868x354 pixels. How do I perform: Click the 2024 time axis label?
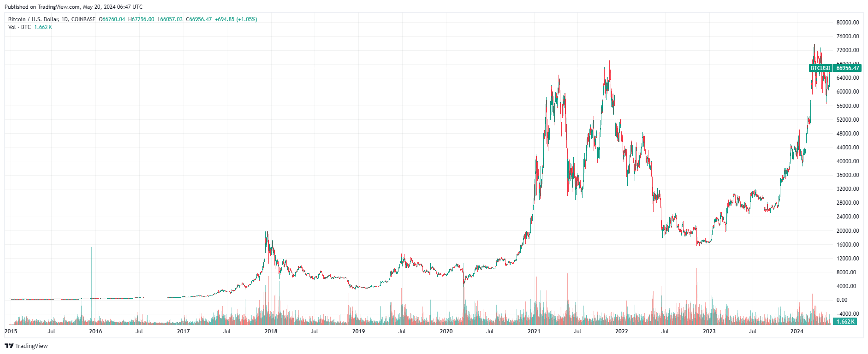click(x=797, y=331)
